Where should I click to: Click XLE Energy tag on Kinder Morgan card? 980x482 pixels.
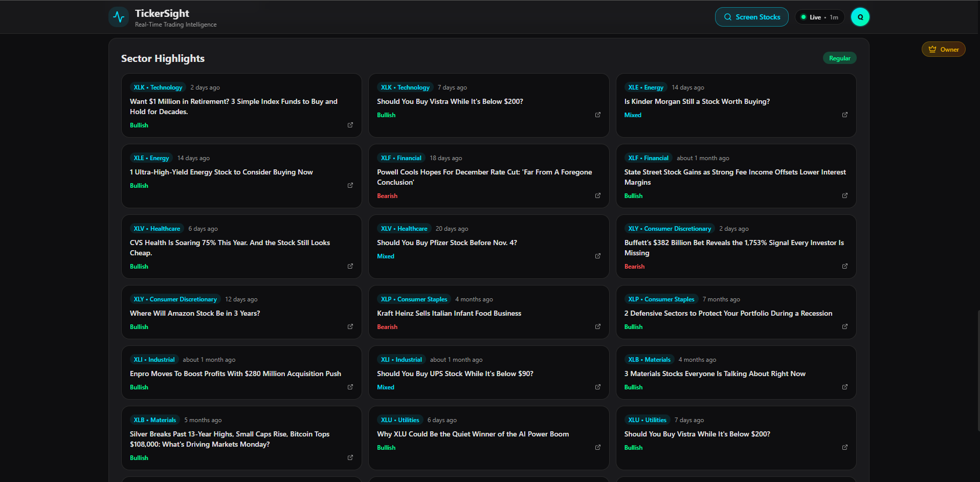645,87
